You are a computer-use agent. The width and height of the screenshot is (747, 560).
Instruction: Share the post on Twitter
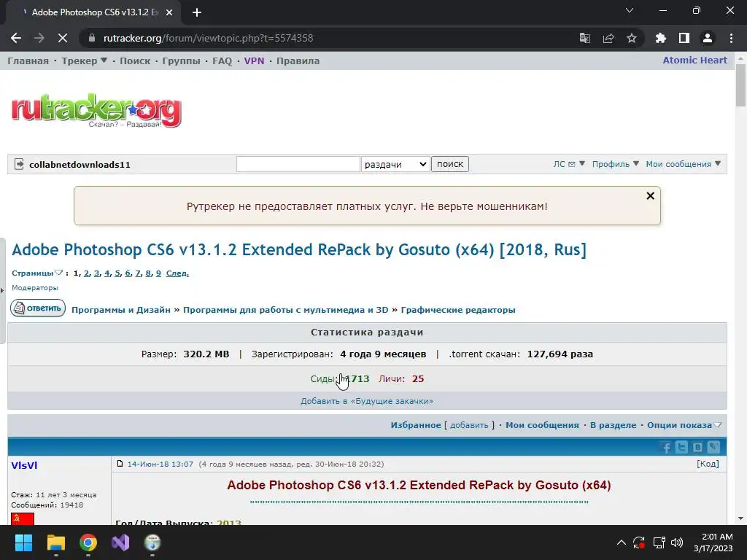[682, 447]
